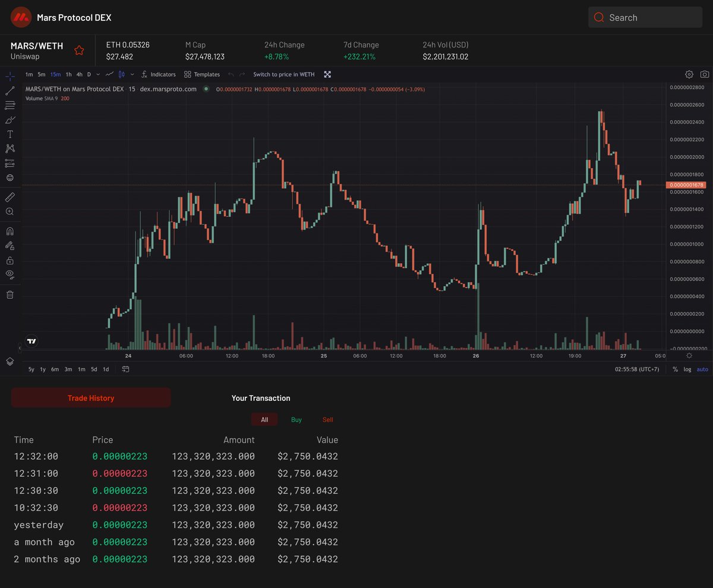Image resolution: width=713 pixels, height=588 pixels.
Task: Set chart range to 5d
Action: [x=94, y=369]
